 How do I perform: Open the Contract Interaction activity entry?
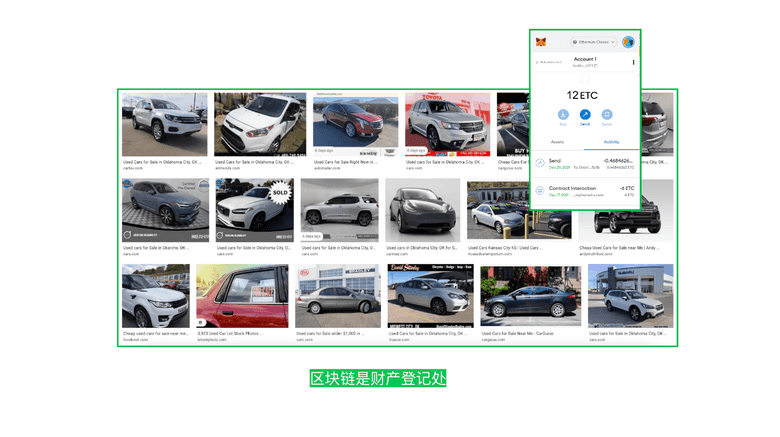[x=585, y=190]
